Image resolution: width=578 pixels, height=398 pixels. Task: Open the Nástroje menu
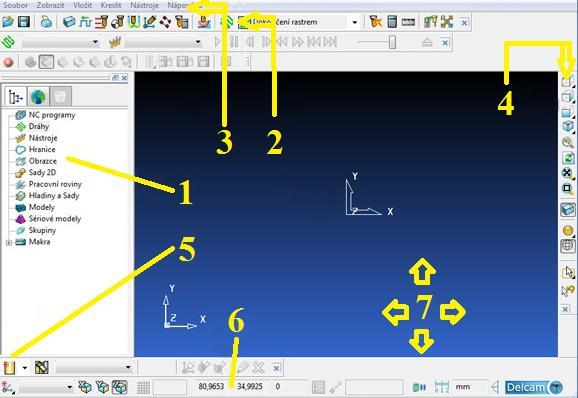click(x=144, y=6)
